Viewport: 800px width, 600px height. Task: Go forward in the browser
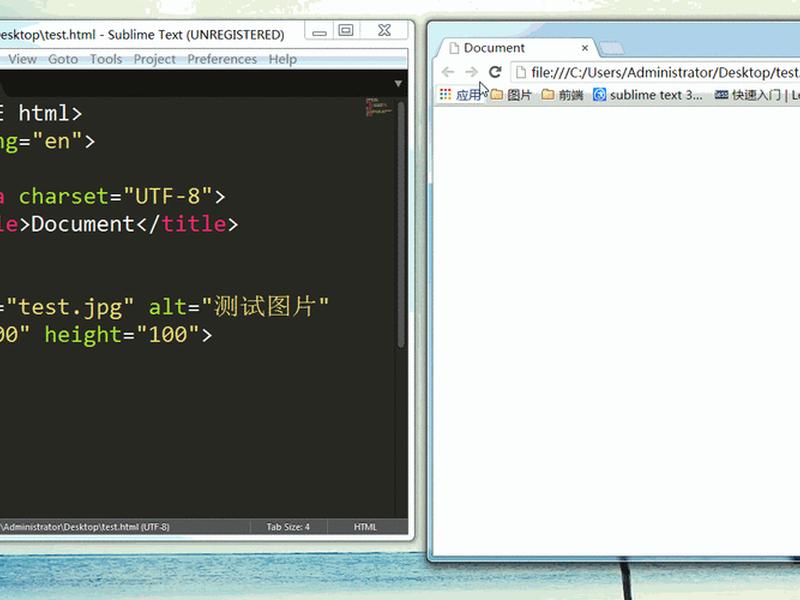pos(471,72)
